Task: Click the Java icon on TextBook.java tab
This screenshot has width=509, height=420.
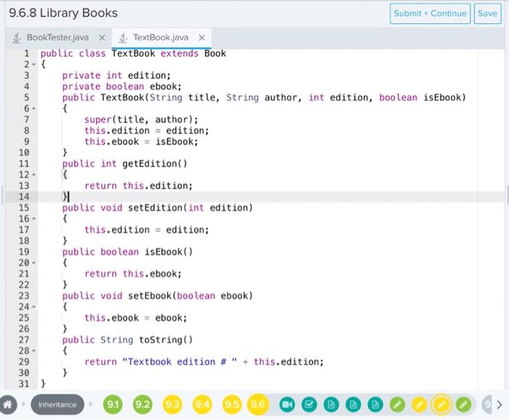Action: coord(123,38)
